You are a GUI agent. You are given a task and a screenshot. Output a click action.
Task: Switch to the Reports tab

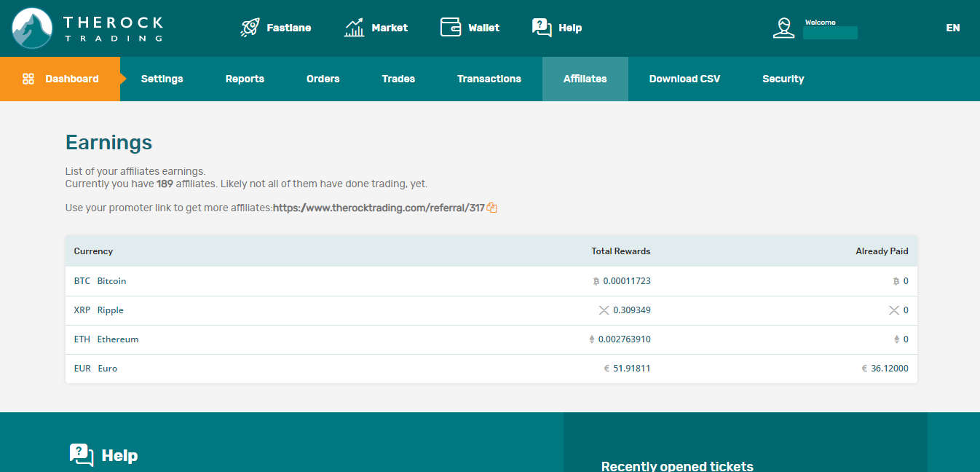tap(245, 79)
